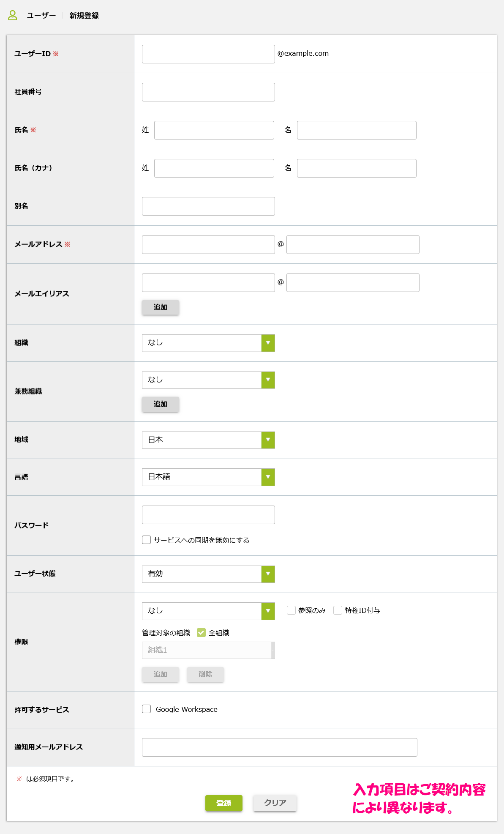
Task: Click the メールエイリアス domain field
Action: tap(353, 283)
